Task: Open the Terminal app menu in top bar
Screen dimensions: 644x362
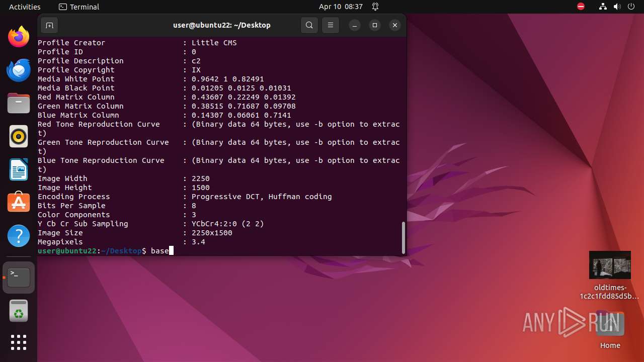Action: coord(79,7)
